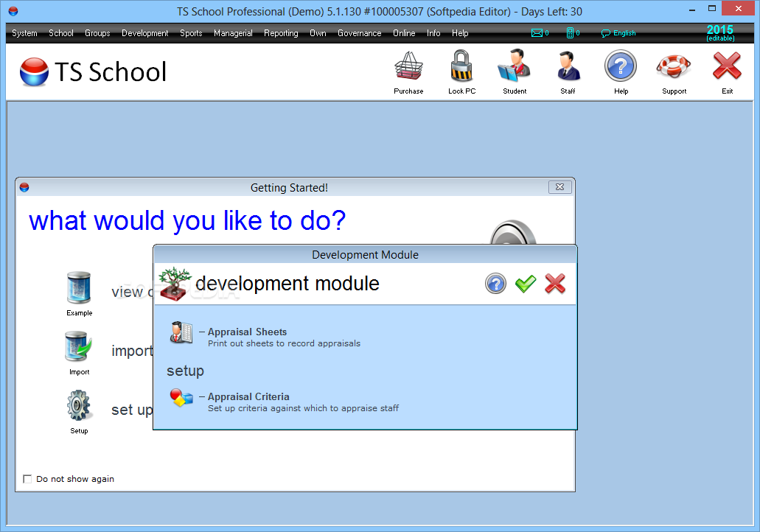The width and height of the screenshot is (760, 532).
Task: Open the Governance menu
Action: (x=360, y=33)
